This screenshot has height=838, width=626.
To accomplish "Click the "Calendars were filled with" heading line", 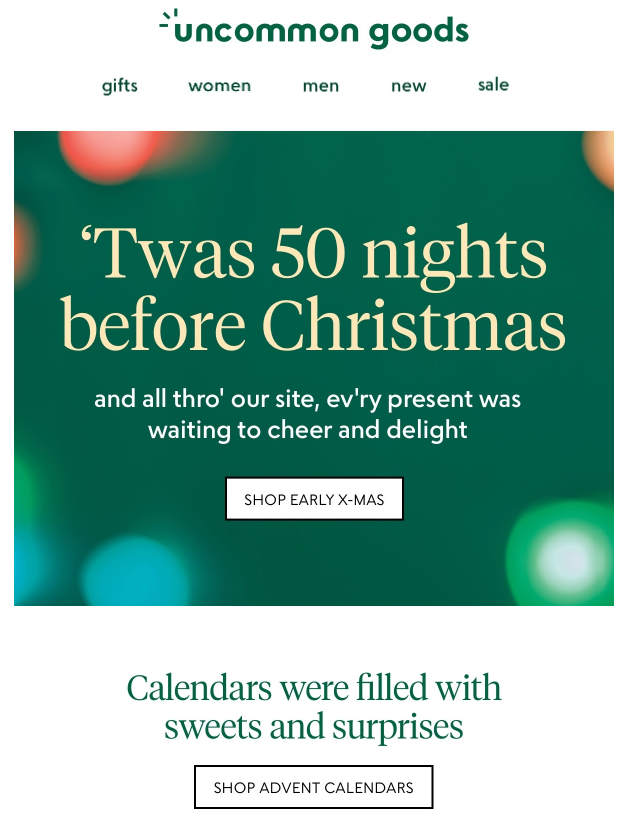I will tap(313, 688).
